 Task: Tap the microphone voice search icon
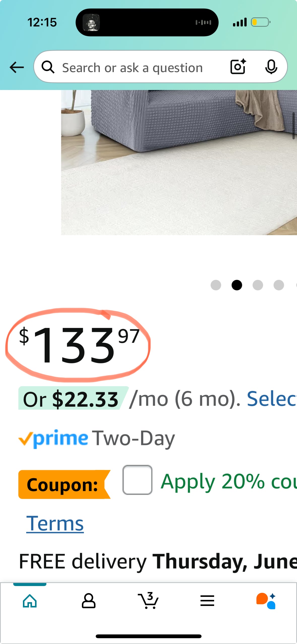[x=271, y=67]
